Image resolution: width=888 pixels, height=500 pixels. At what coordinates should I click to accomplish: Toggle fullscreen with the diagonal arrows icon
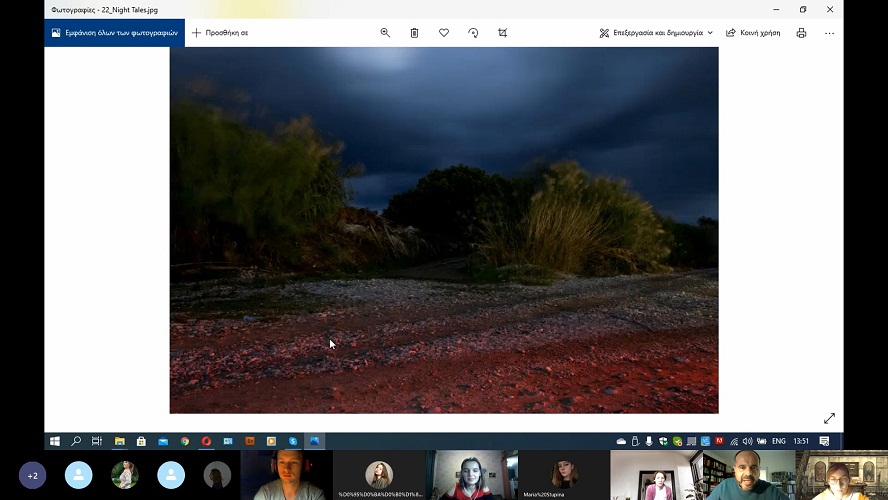(829, 418)
